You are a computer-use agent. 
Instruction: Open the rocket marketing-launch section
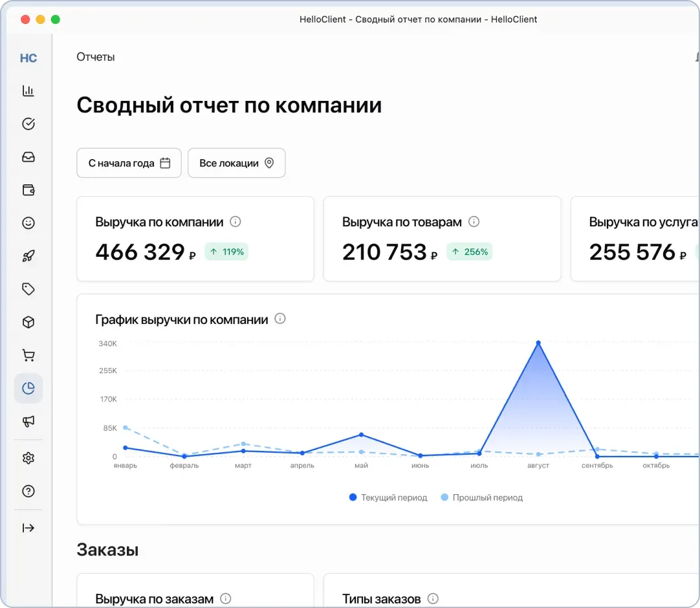click(28, 255)
